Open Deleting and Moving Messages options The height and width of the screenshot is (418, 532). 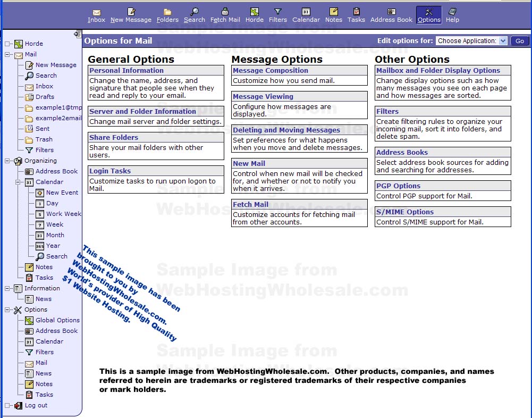click(286, 130)
